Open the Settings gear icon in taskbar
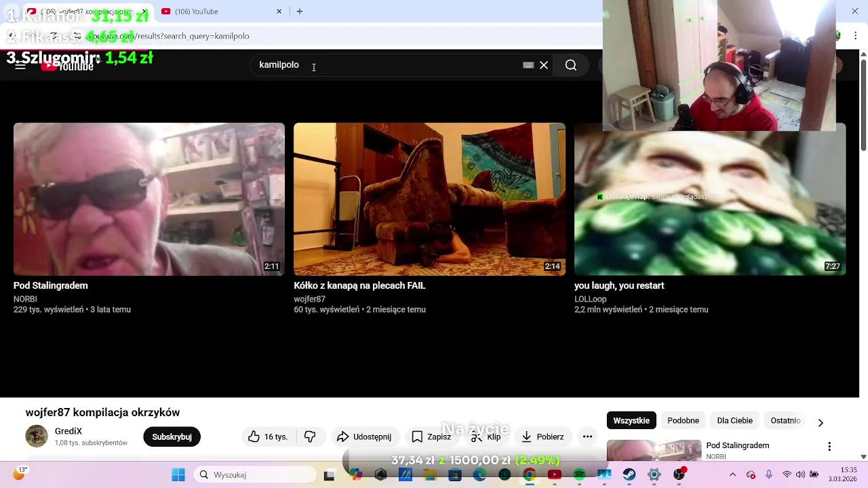The height and width of the screenshot is (488, 868). 654,474
